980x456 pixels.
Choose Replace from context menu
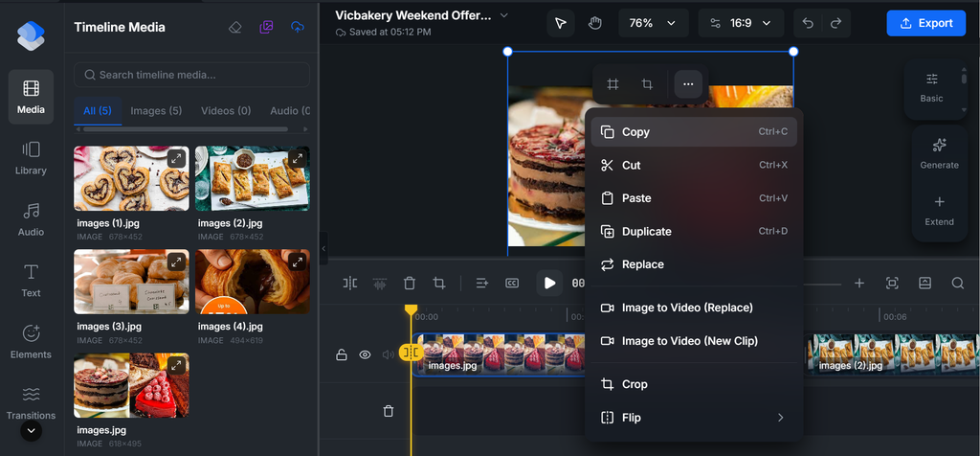point(694,264)
